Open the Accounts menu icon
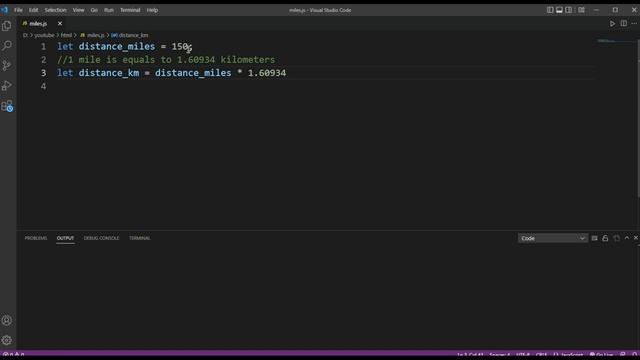640x360 pixels. click(x=7, y=321)
